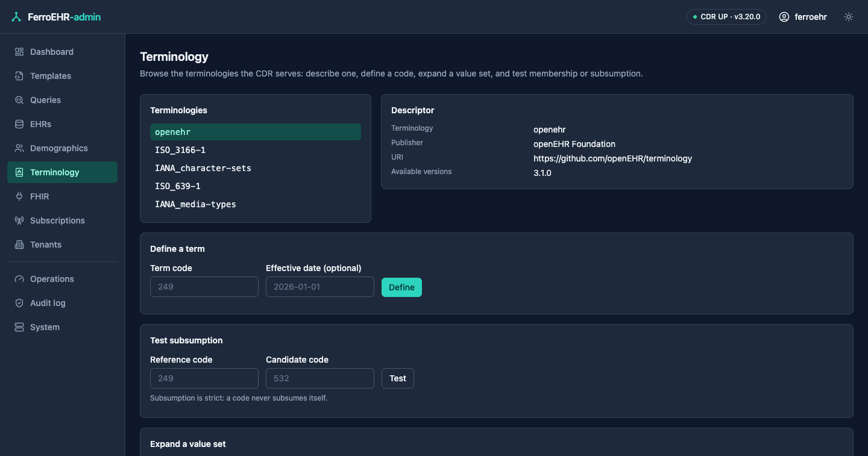The height and width of the screenshot is (456, 868).
Task: Click the Queries magnifier icon
Action: [19, 100]
